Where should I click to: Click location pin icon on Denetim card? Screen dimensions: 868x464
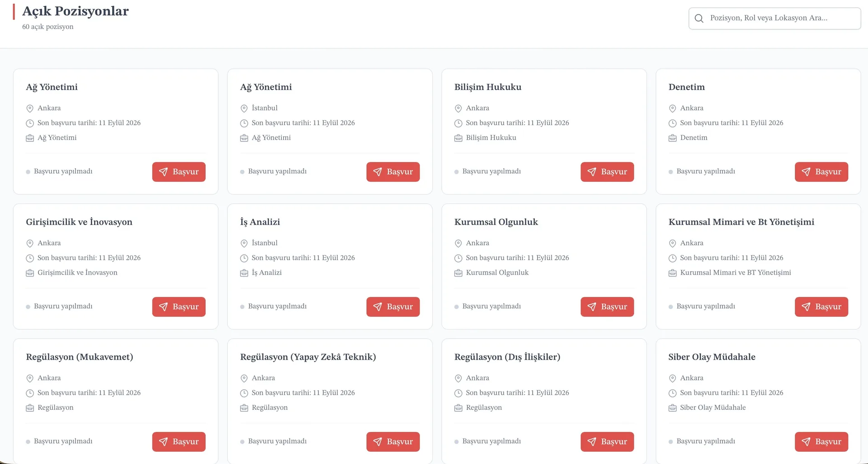click(672, 108)
